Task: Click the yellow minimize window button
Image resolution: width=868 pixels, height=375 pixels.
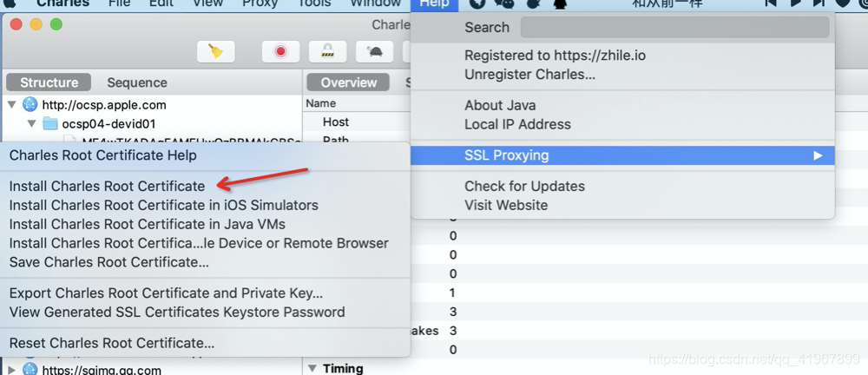Action: tap(36, 24)
